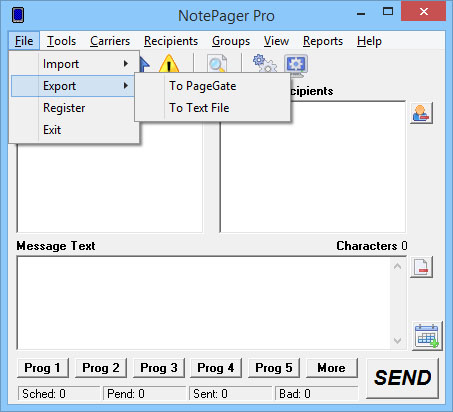Click the SEND button

(x=402, y=378)
